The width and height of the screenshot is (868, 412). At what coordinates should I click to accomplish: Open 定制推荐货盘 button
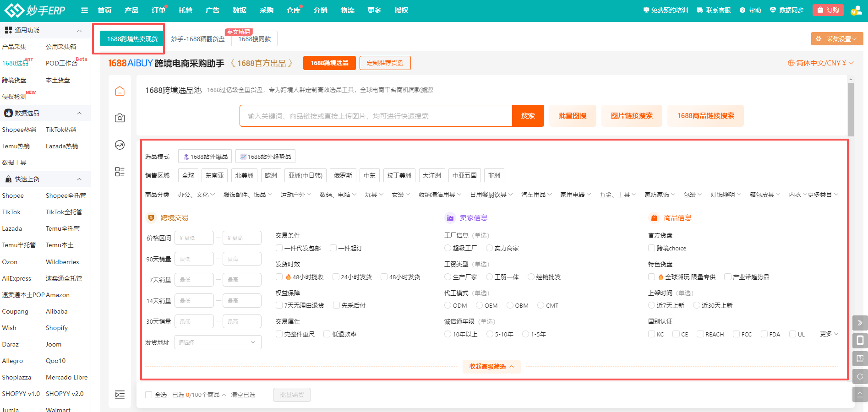[385, 63]
